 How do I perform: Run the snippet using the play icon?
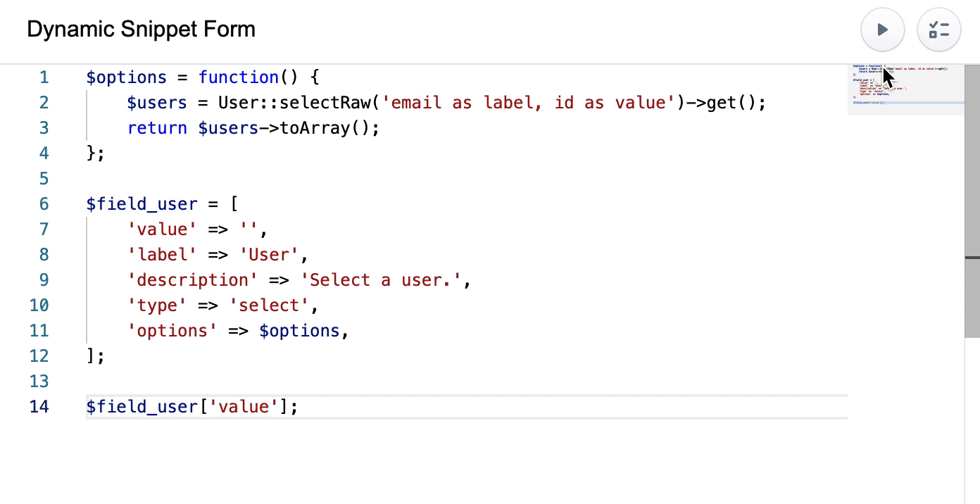[882, 30]
